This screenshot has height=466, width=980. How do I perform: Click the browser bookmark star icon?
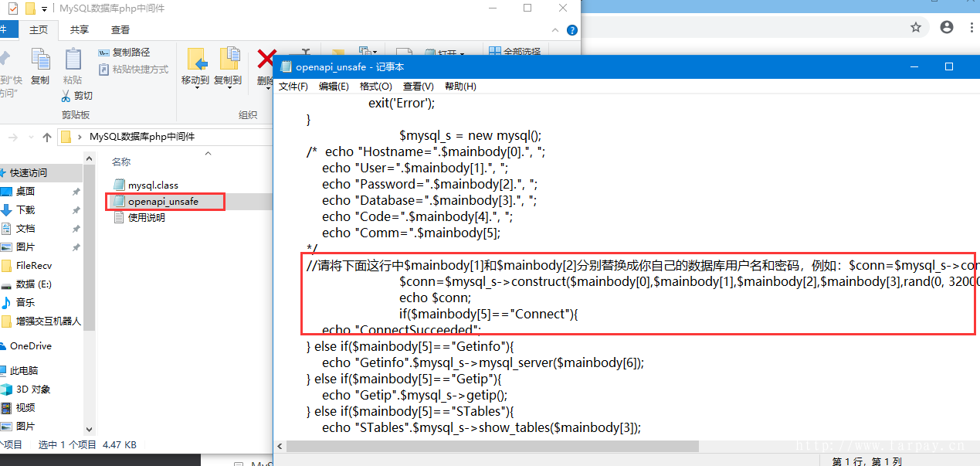click(x=916, y=27)
